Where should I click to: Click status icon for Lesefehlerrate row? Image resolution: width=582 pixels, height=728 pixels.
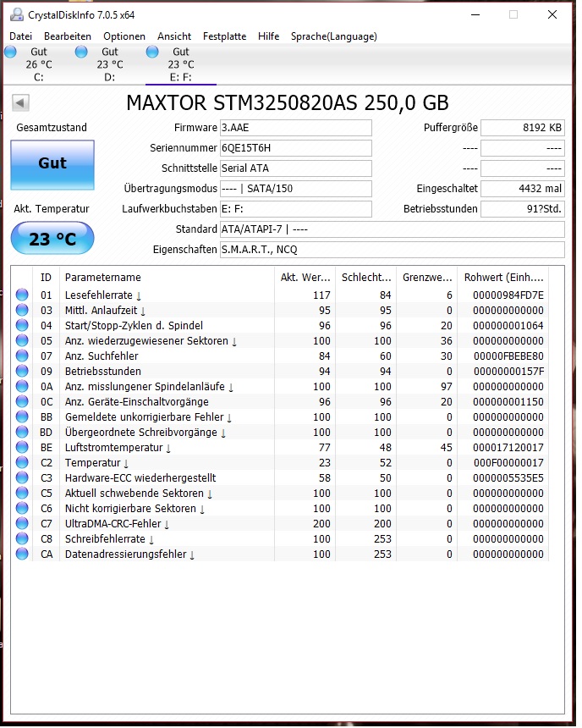[x=22, y=295]
